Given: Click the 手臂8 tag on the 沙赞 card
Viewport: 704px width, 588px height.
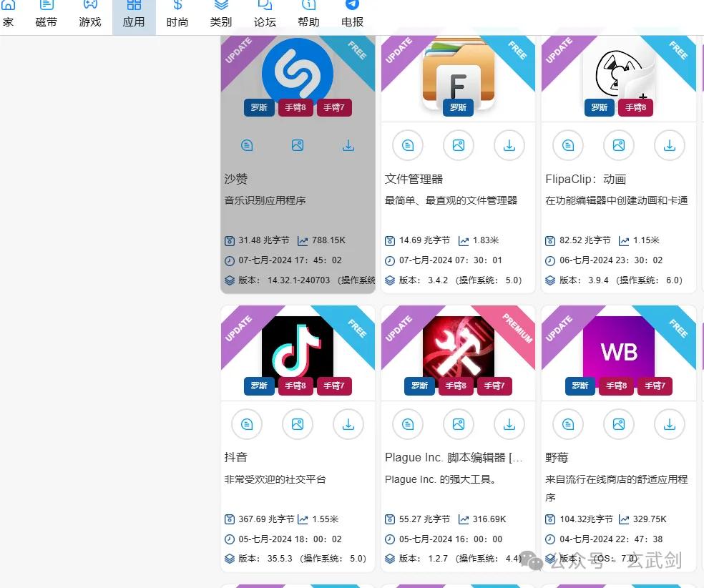Looking at the screenshot, I should point(295,107).
